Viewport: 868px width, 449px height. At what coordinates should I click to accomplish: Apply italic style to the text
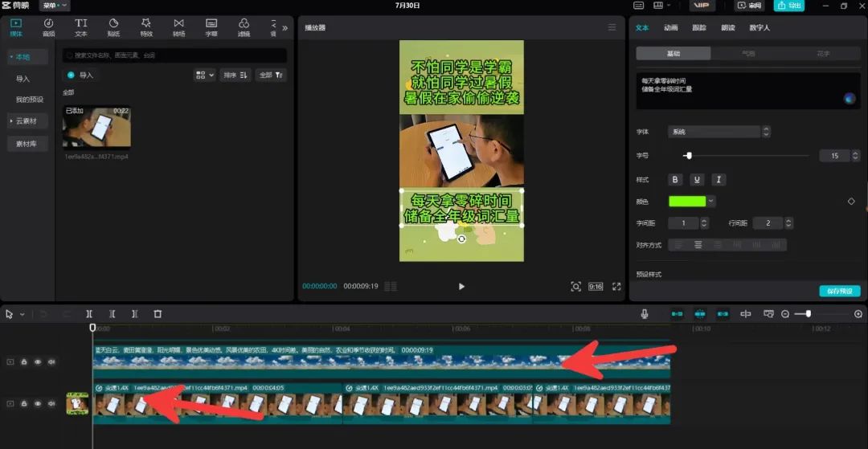click(x=719, y=180)
